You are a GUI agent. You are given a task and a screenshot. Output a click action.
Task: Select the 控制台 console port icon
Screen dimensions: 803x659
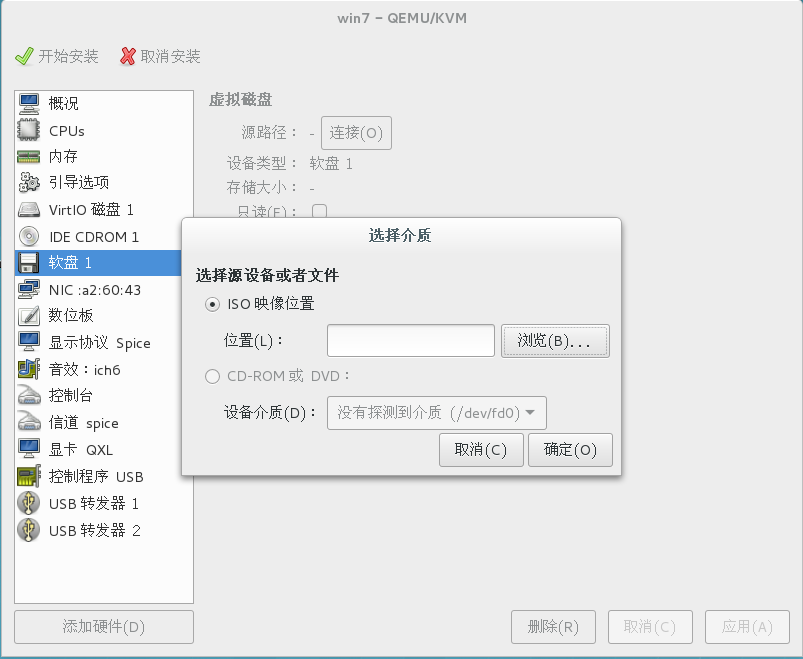click(x=29, y=395)
